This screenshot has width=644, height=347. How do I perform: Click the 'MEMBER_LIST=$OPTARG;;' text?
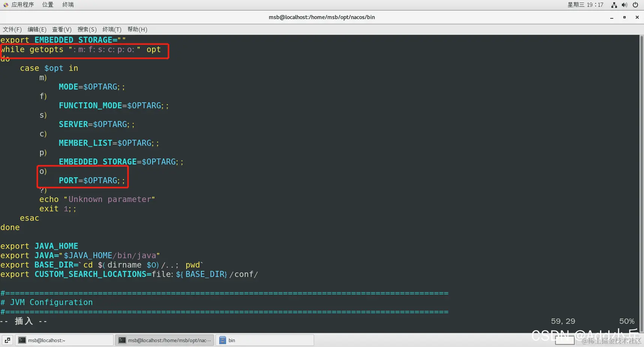pos(109,143)
